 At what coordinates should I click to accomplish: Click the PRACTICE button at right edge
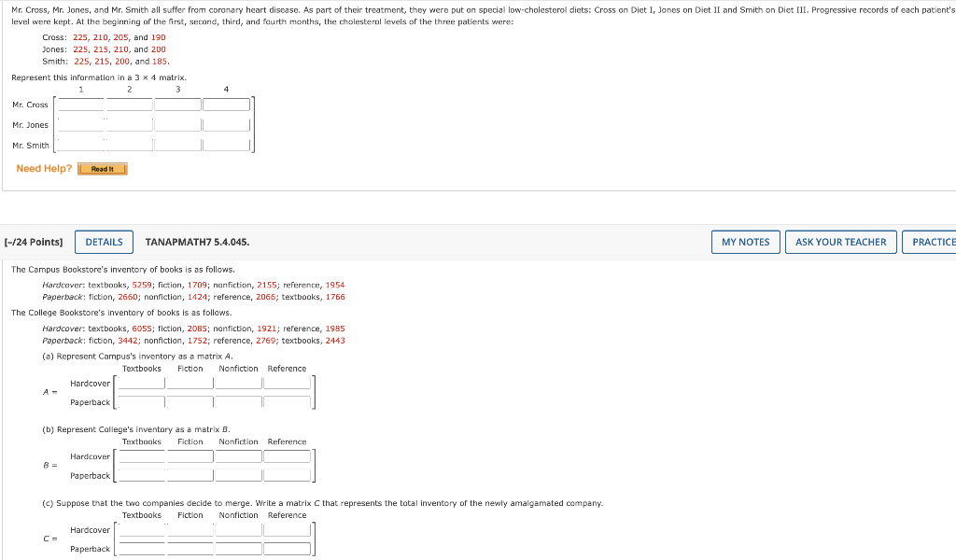(930, 242)
